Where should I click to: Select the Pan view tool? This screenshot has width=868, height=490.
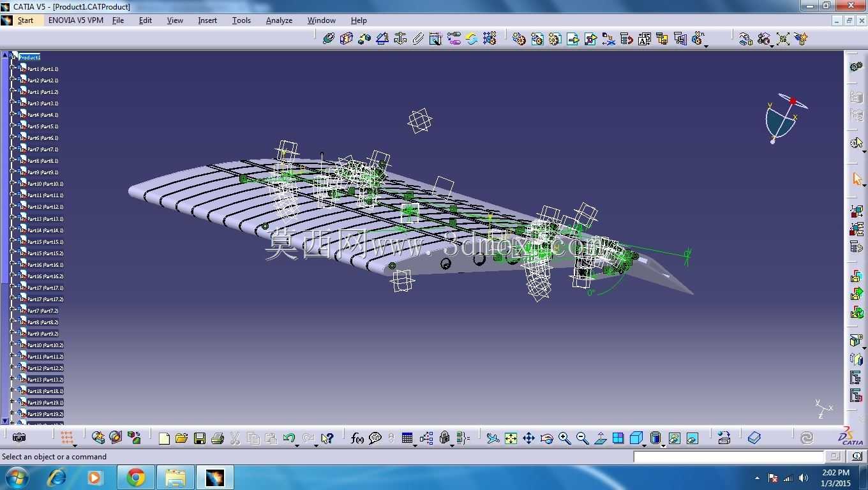tap(528, 438)
